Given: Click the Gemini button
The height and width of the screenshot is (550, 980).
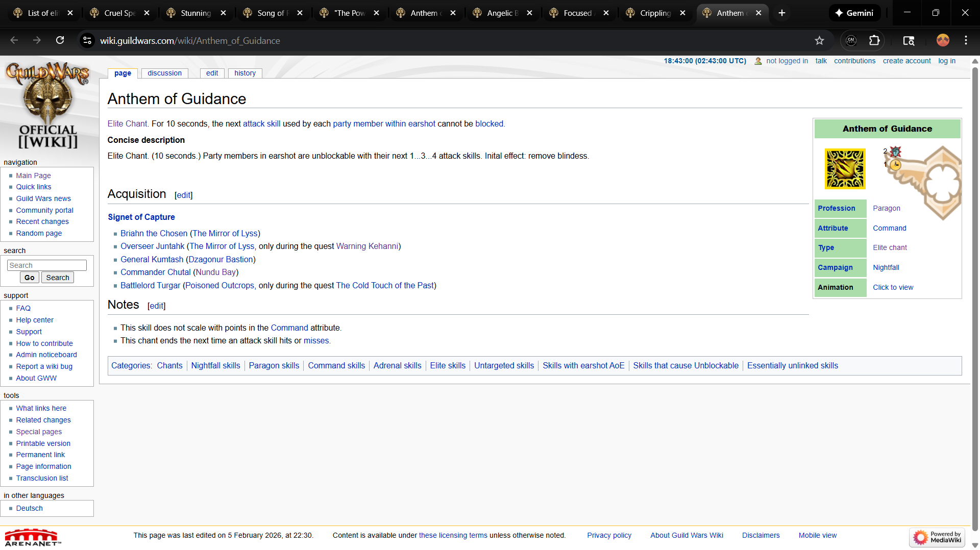Looking at the screenshot, I should (x=854, y=13).
